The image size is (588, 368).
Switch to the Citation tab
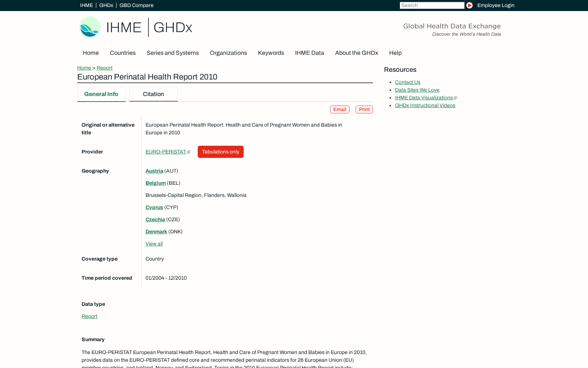click(154, 94)
